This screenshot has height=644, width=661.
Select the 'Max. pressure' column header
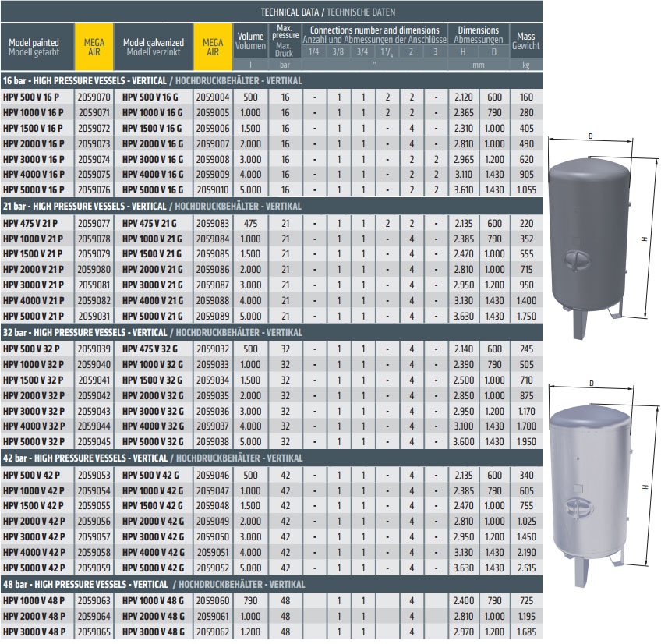tap(285, 41)
